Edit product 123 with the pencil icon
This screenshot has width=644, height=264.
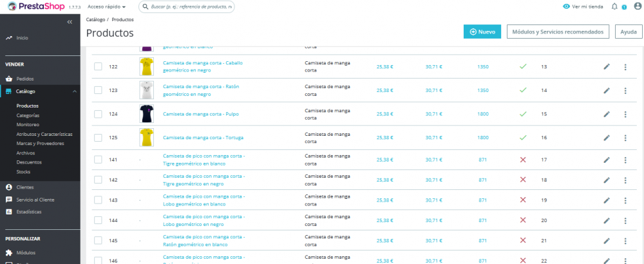(607, 90)
